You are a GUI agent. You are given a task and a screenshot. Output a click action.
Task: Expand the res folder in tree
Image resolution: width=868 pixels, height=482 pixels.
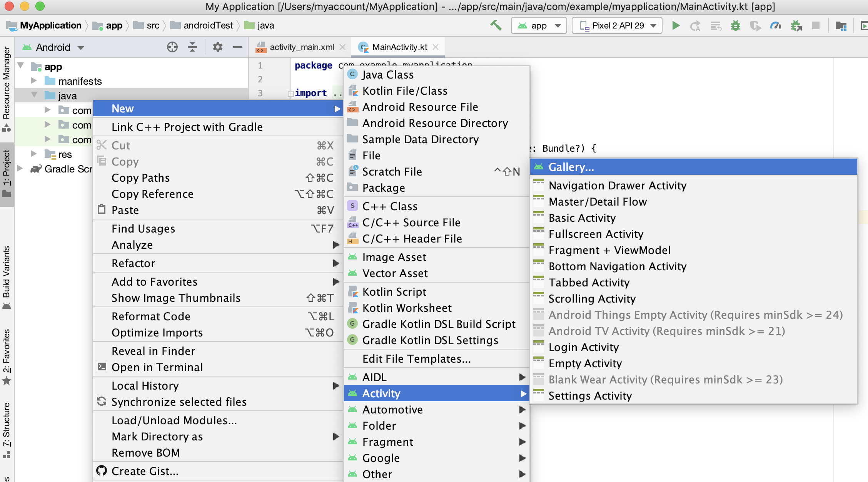(x=34, y=154)
